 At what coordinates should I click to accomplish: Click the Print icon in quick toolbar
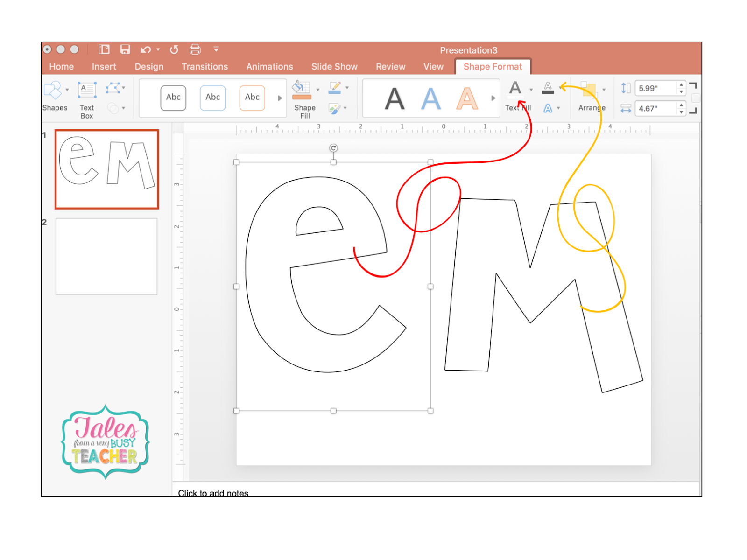[195, 49]
